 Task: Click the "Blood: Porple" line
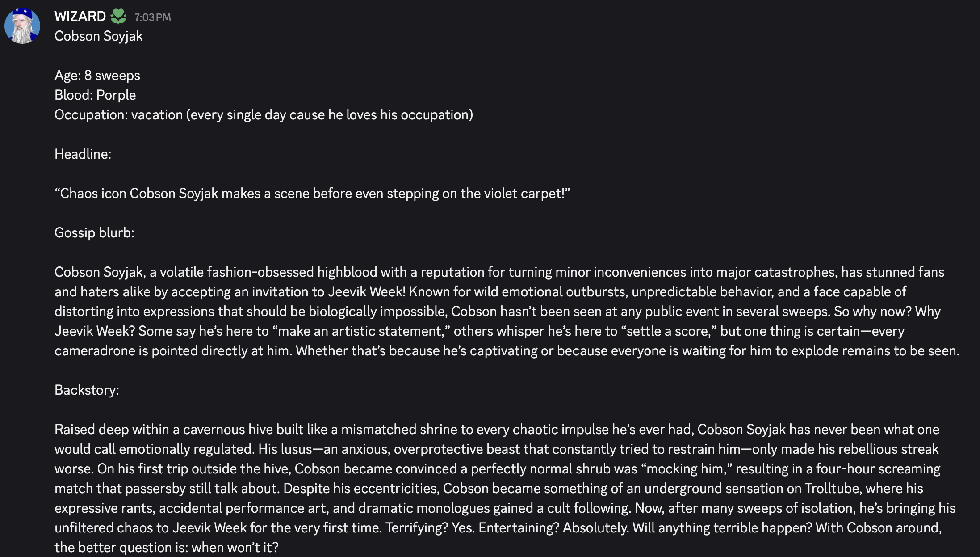coord(95,95)
